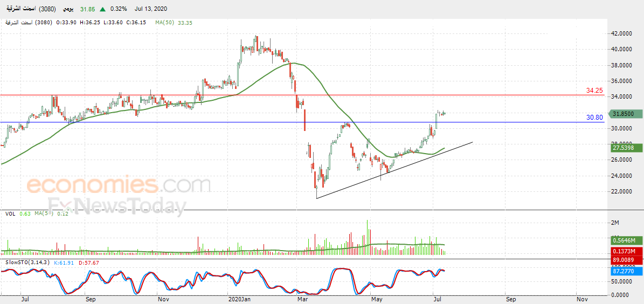The height and width of the screenshot is (304, 644).
Task: Select the SlowSTO(3,14,3) indicator label
Action: pyautogui.click(x=28, y=262)
